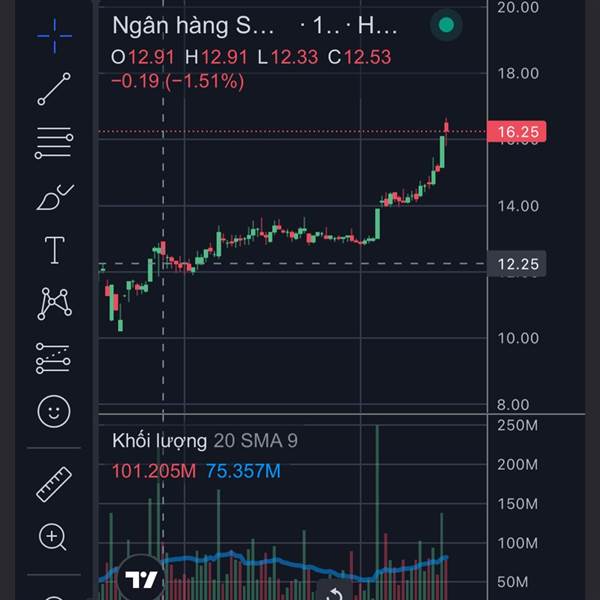Click the 100M volume axis label

517,543
